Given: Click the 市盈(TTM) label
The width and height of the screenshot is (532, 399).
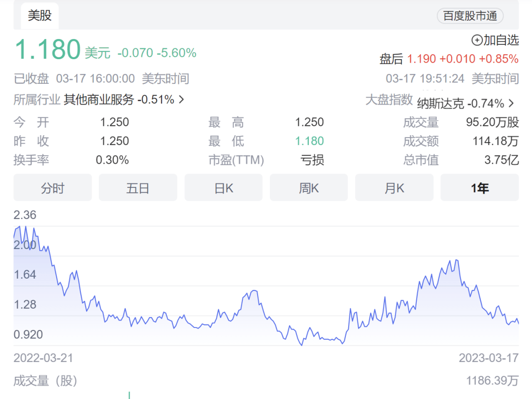Looking at the screenshot, I should tap(236, 160).
